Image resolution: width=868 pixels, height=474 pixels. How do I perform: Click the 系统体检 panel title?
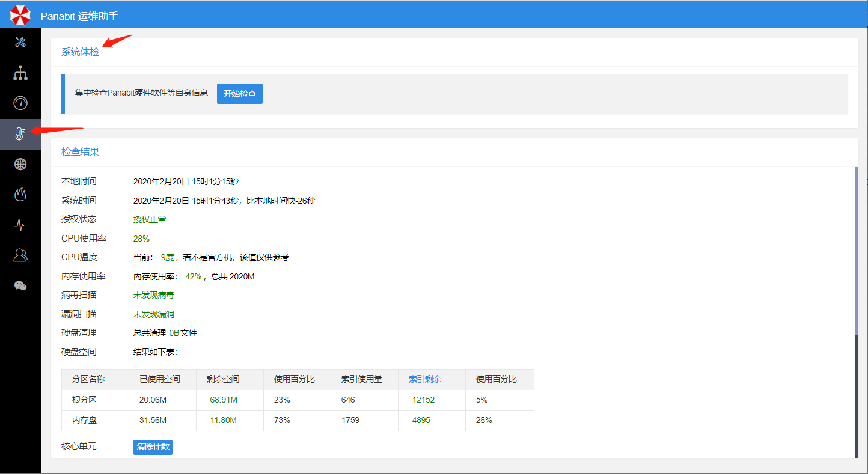(80, 52)
